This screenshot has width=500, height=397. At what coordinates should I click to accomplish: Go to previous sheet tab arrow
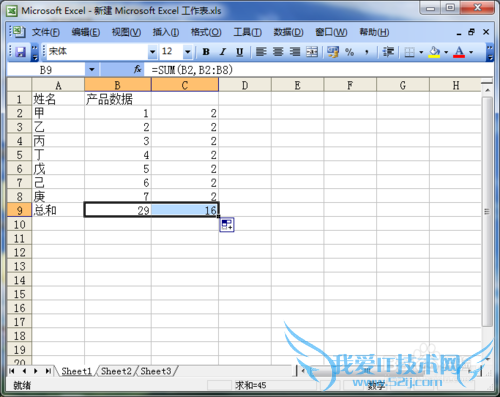[x=24, y=371]
